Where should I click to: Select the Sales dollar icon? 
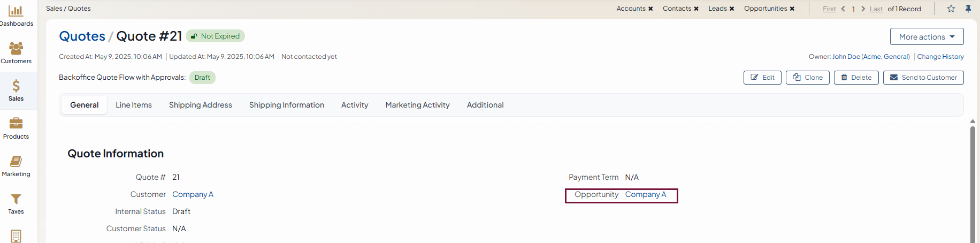(16, 86)
